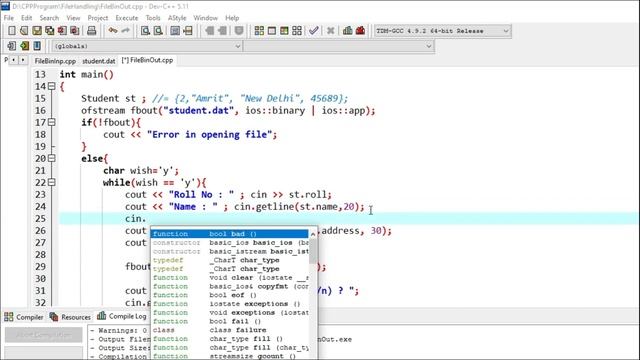Select 'iostate exceptions ()' autocomplete entry
Image resolution: width=640 pixels, height=360 pixels.
click(230, 304)
